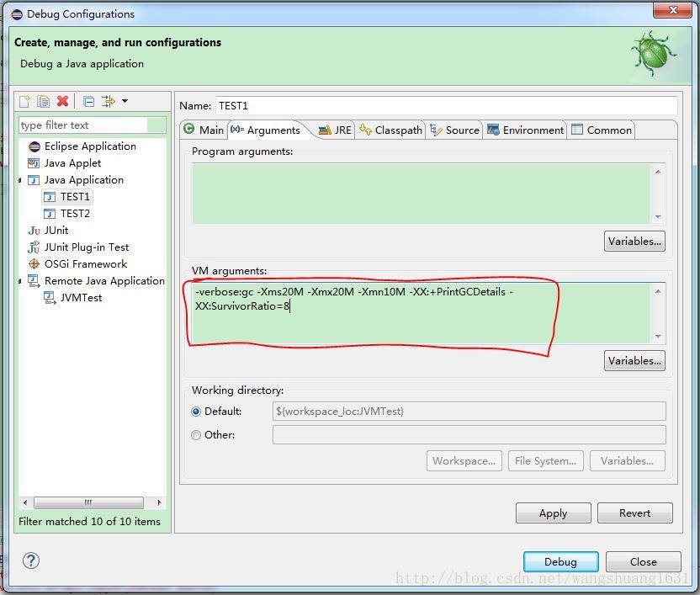The height and width of the screenshot is (595, 700).
Task: Click tree horizontal scrollbar left arrow
Action: 25,502
